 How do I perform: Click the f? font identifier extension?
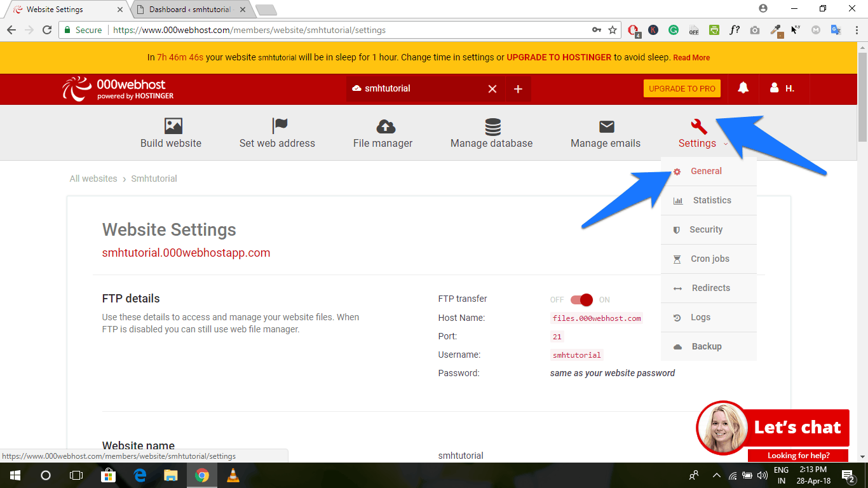point(735,30)
